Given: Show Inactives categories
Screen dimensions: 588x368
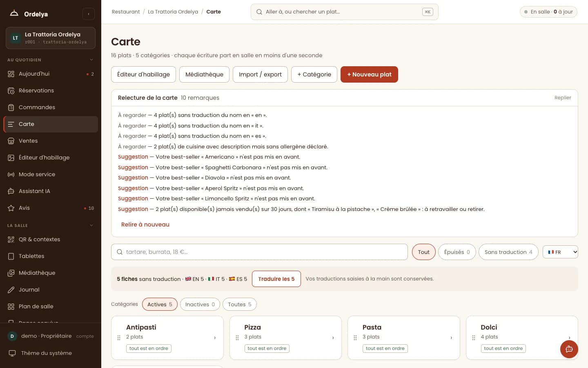Looking at the screenshot, I should pos(200,304).
